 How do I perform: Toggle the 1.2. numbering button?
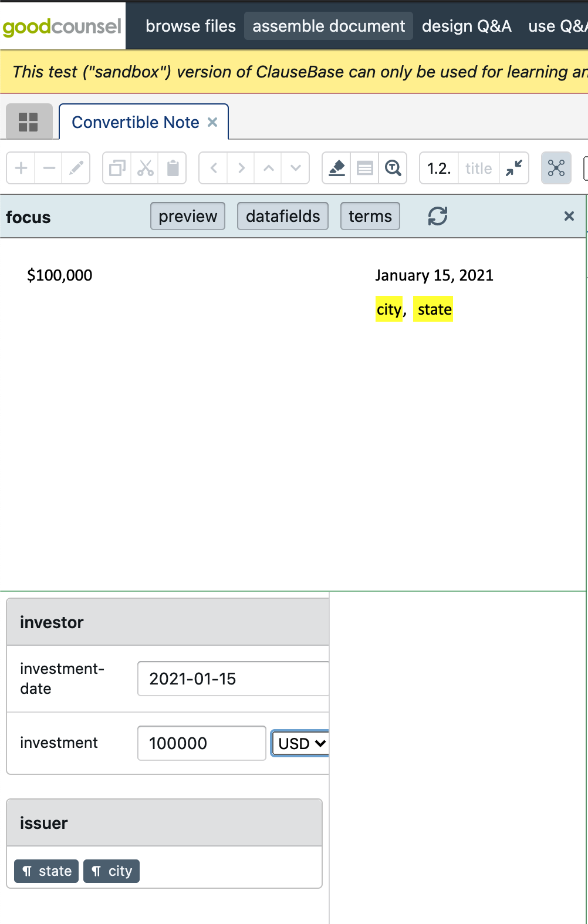pos(439,168)
